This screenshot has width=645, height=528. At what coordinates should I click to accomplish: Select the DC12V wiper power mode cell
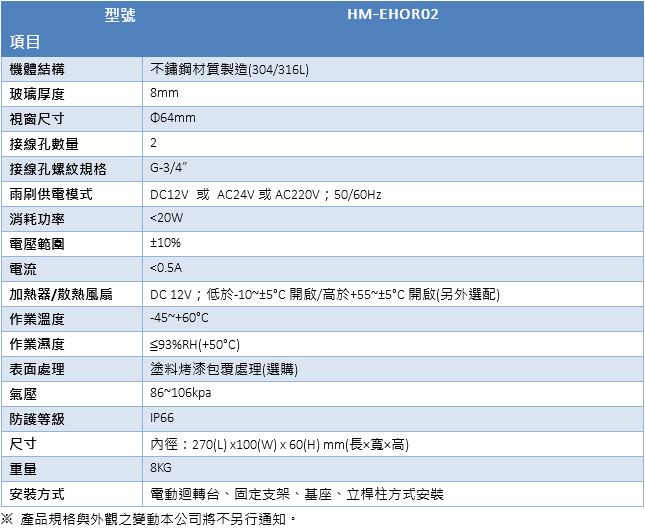[x=265, y=194]
